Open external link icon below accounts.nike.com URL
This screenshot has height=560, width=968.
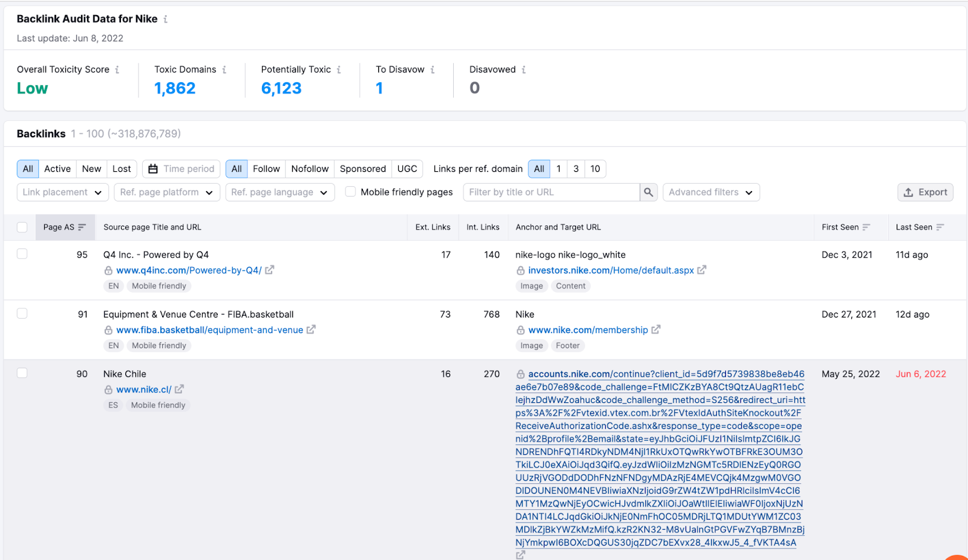[520, 555]
